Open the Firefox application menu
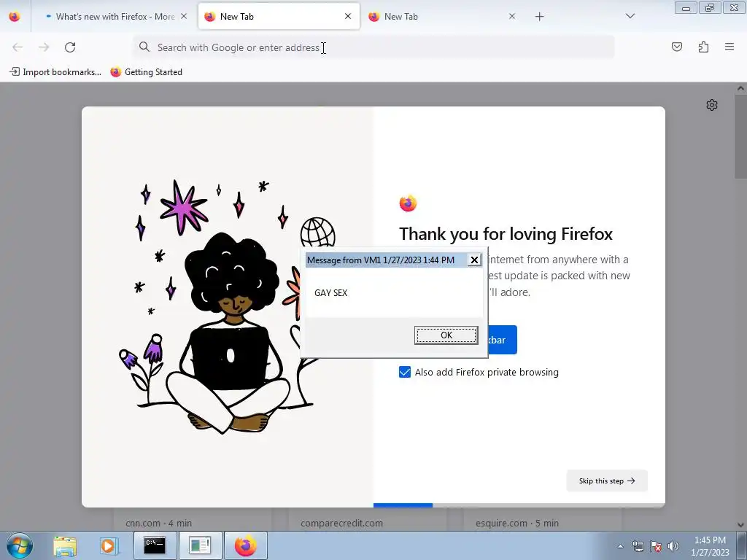The width and height of the screenshot is (747, 560). point(729,47)
